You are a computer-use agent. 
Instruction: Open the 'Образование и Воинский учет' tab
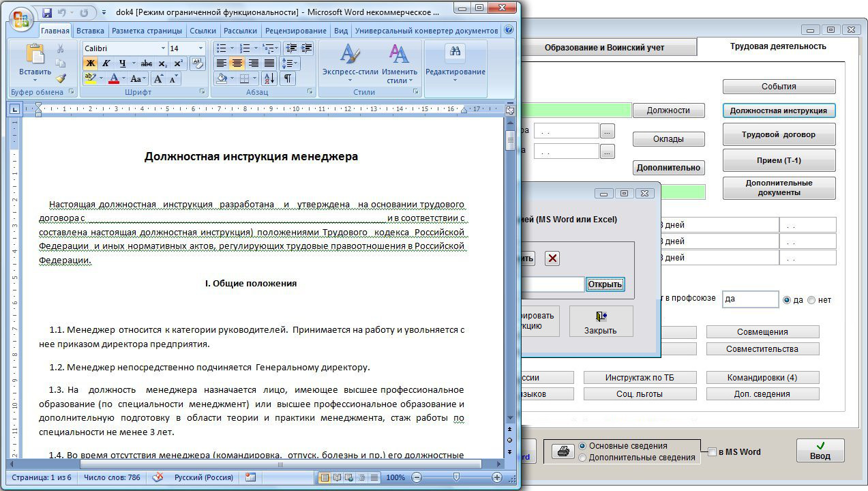click(603, 48)
